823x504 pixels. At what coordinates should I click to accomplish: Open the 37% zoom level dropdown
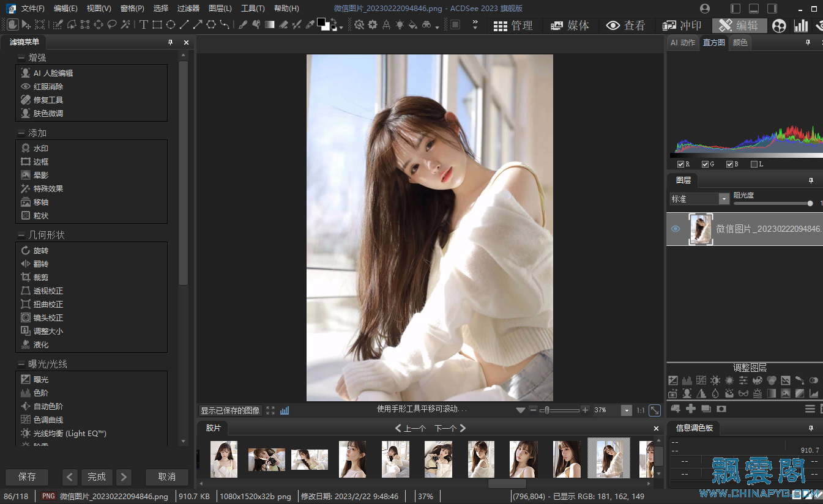626,410
